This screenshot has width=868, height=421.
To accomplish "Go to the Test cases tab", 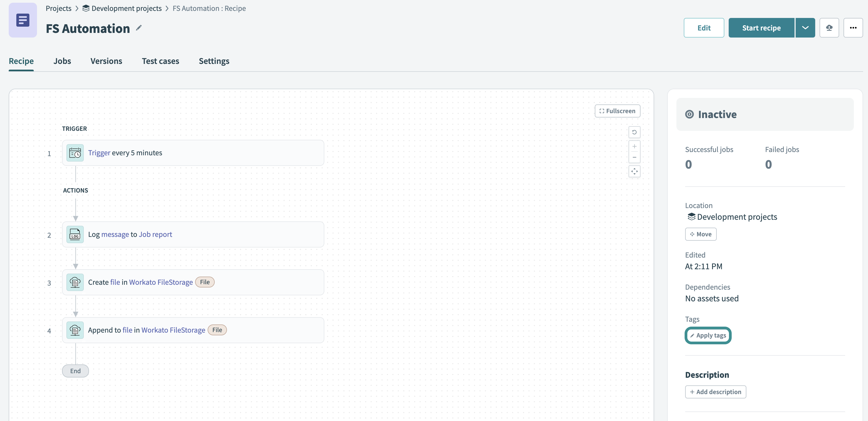I will coord(160,61).
